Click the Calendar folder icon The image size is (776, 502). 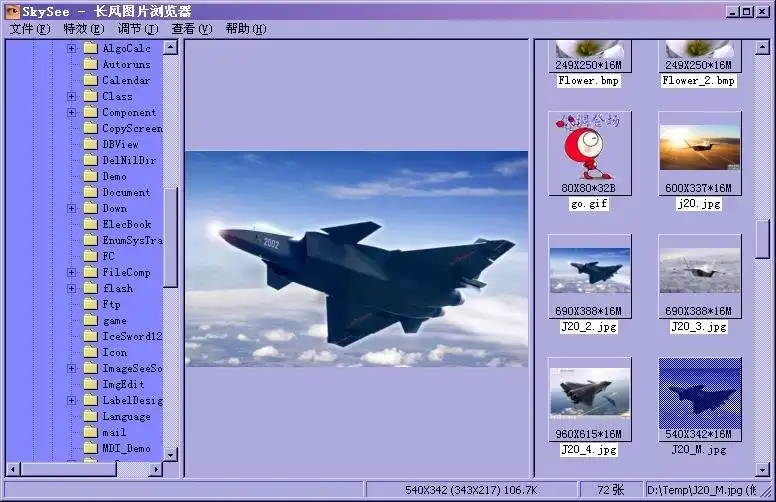[91, 80]
